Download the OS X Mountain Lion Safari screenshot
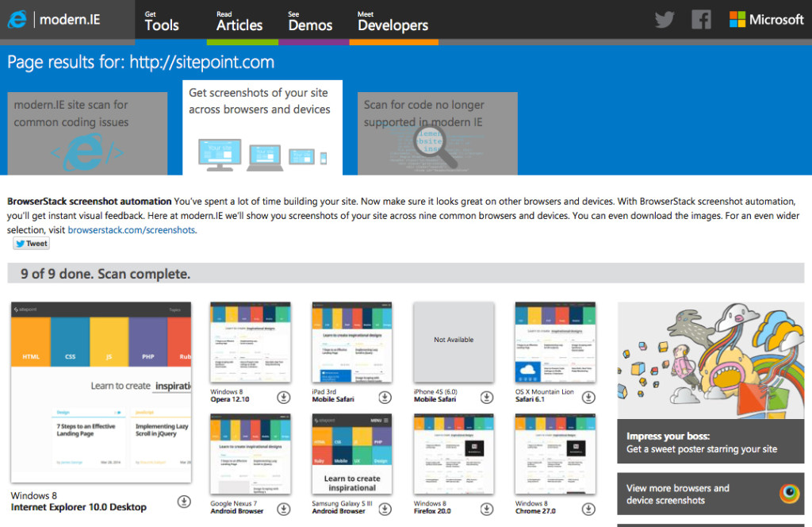 (x=587, y=397)
